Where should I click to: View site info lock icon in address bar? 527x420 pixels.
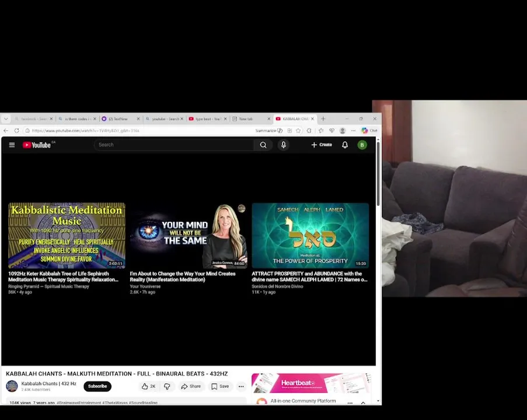click(27, 130)
